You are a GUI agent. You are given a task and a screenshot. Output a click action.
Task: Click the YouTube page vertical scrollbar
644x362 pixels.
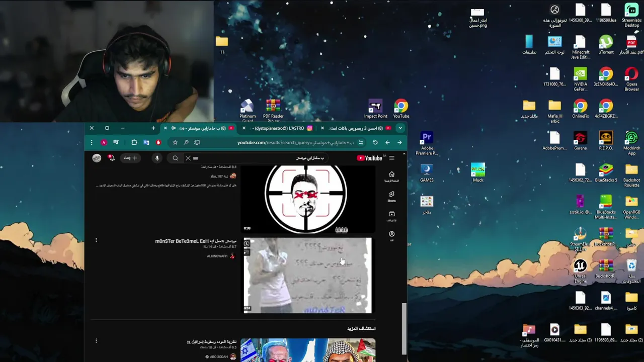point(403,328)
